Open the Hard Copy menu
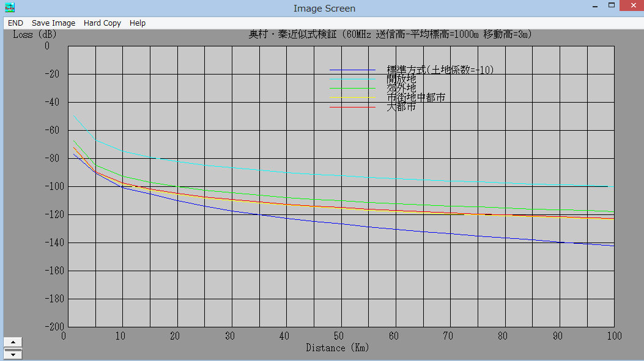This screenshot has height=361, width=644. tap(102, 23)
